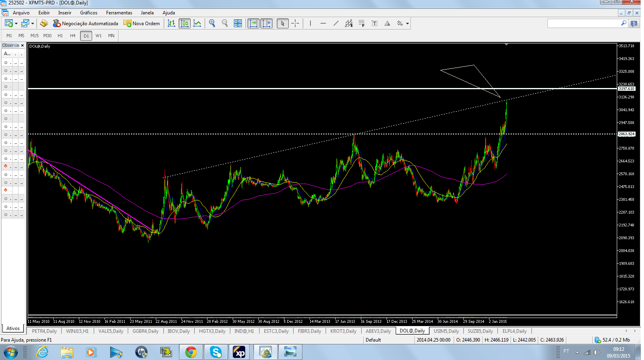Switch chart to candlestick view
This screenshot has height=360, width=644.
pos(185,23)
